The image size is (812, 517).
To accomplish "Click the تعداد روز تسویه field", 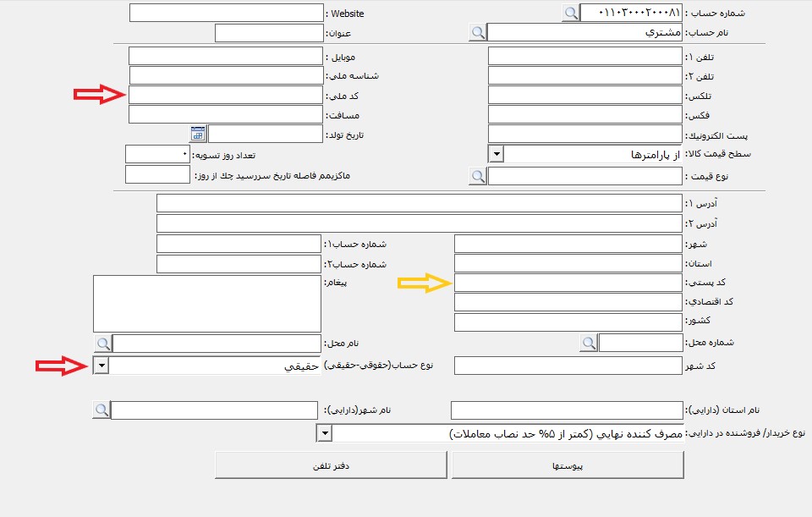I will (x=157, y=154).
